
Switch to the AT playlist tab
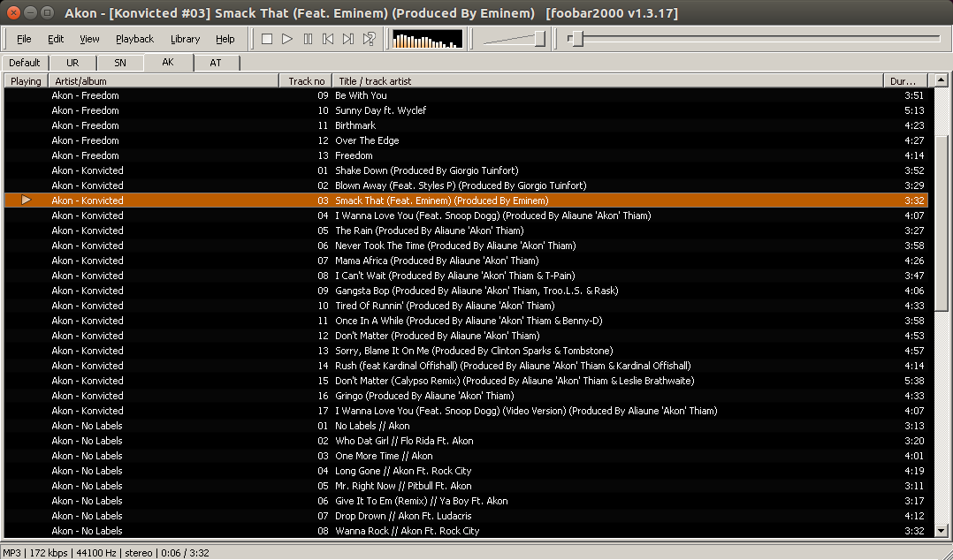point(215,63)
